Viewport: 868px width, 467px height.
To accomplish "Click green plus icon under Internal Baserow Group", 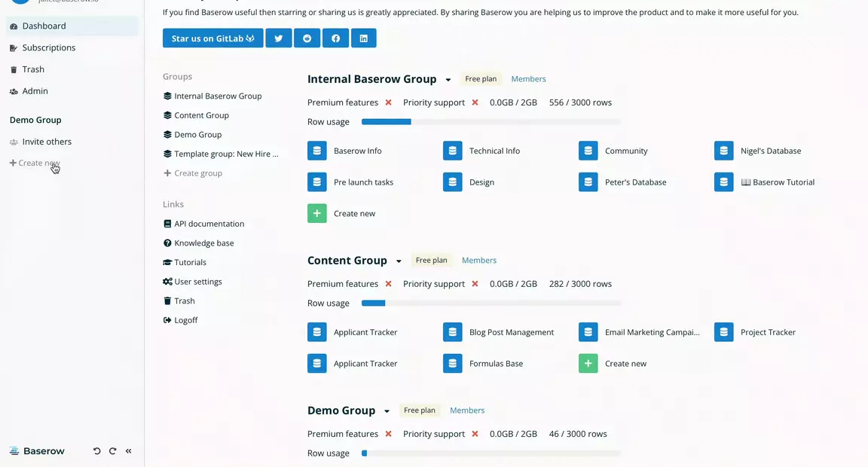I will point(317,213).
